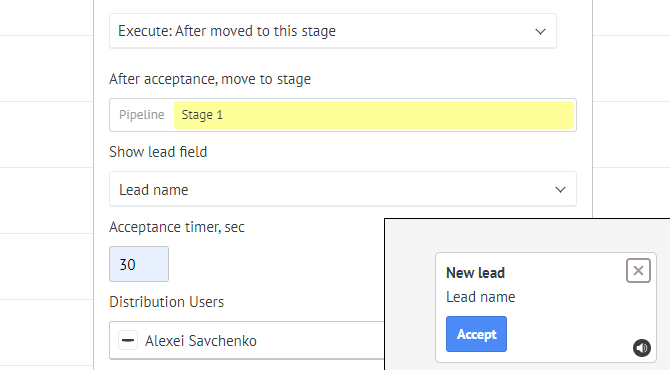
Task: Click empty area of Distribution Users box
Action: tap(320, 341)
